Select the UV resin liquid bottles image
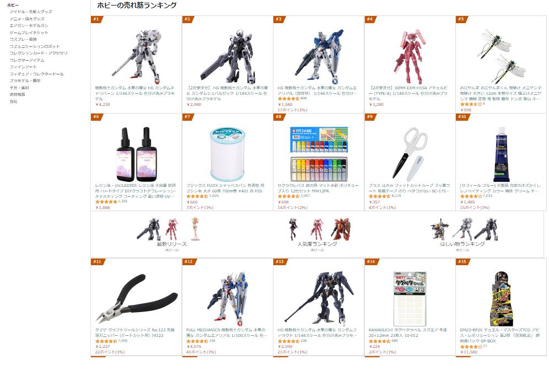 coord(137,154)
